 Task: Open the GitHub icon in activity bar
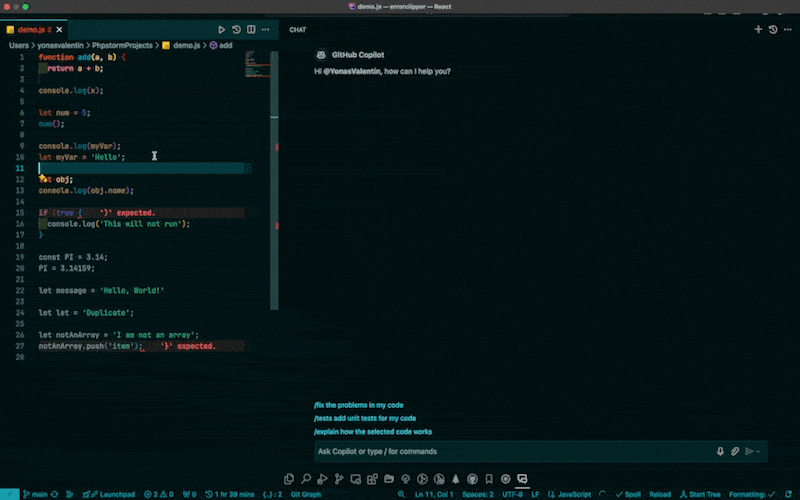(x=472, y=479)
